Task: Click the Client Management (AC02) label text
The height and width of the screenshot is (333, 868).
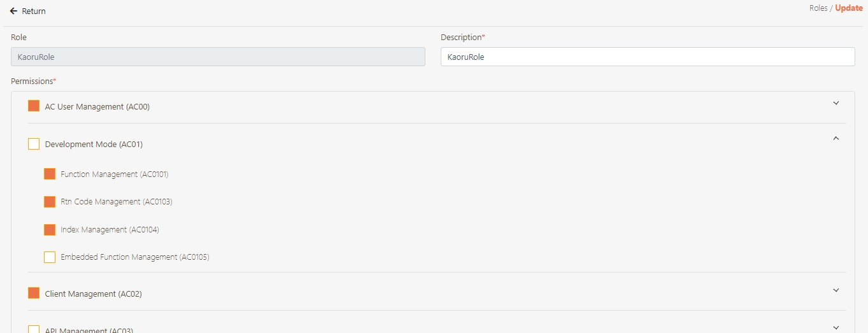Action: [93, 294]
